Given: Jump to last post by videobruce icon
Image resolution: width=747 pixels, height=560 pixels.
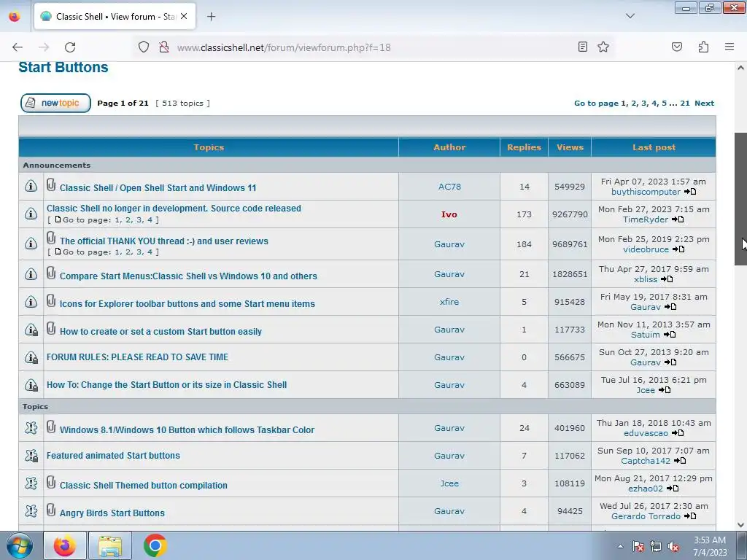Looking at the screenshot, I should click(678, 249).
